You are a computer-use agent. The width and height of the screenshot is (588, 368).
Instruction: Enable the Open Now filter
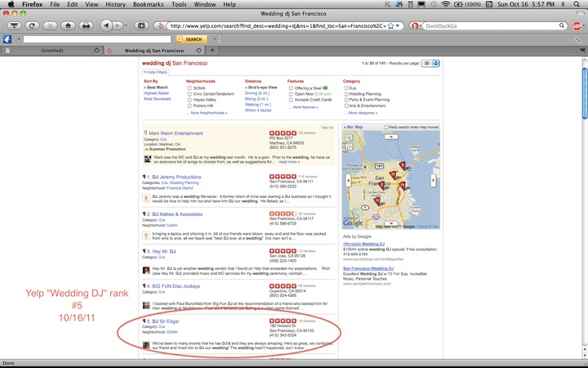tap(291, 94)
